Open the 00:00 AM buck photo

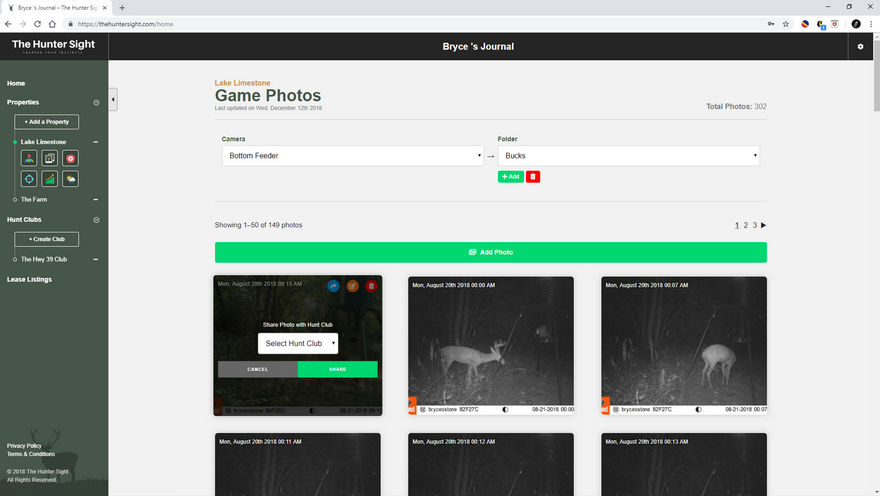click(x=491, y=345)
